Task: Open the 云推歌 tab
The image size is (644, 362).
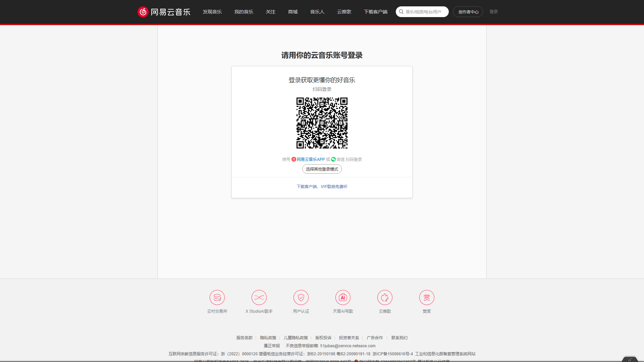Action: tap(344, 12)
